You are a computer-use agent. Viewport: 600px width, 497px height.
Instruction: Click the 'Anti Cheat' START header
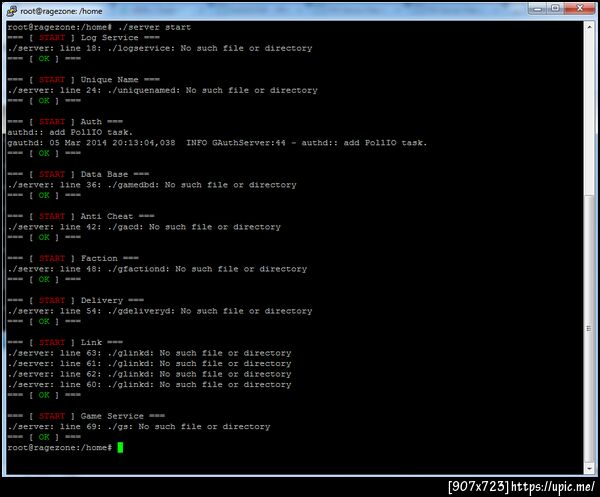coord(81,216)
